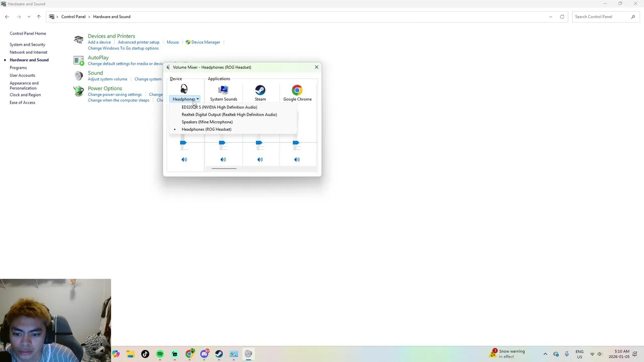Click the System Sounds application icon

click(x=223, y=90)
